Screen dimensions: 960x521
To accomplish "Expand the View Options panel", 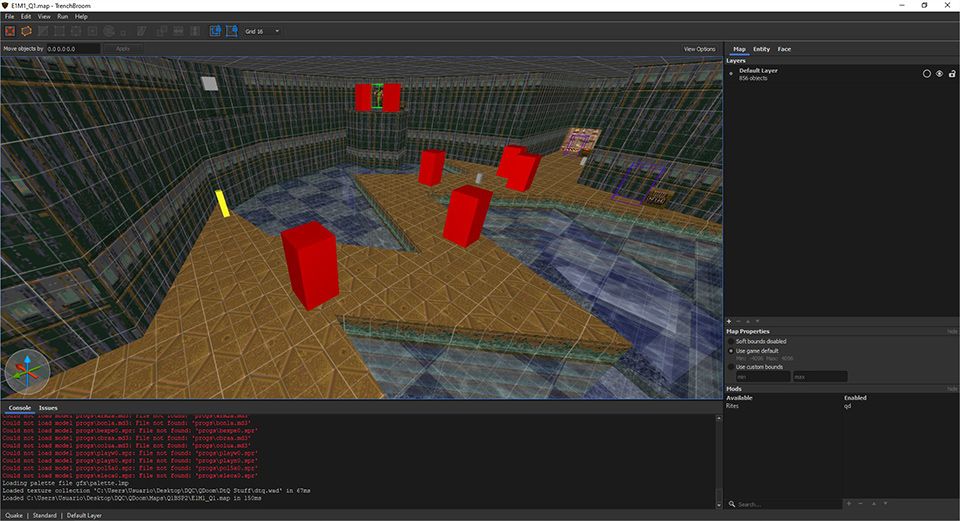I will coord(699,49).
